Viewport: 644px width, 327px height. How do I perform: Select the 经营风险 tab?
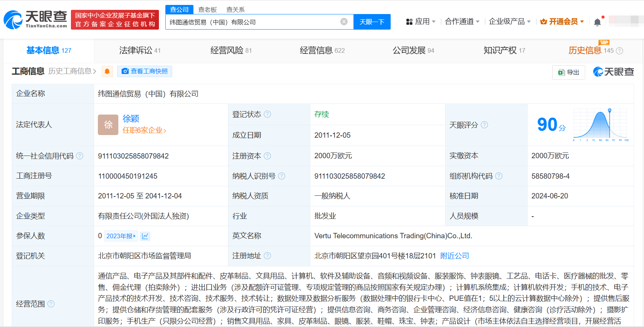(231, 50)
